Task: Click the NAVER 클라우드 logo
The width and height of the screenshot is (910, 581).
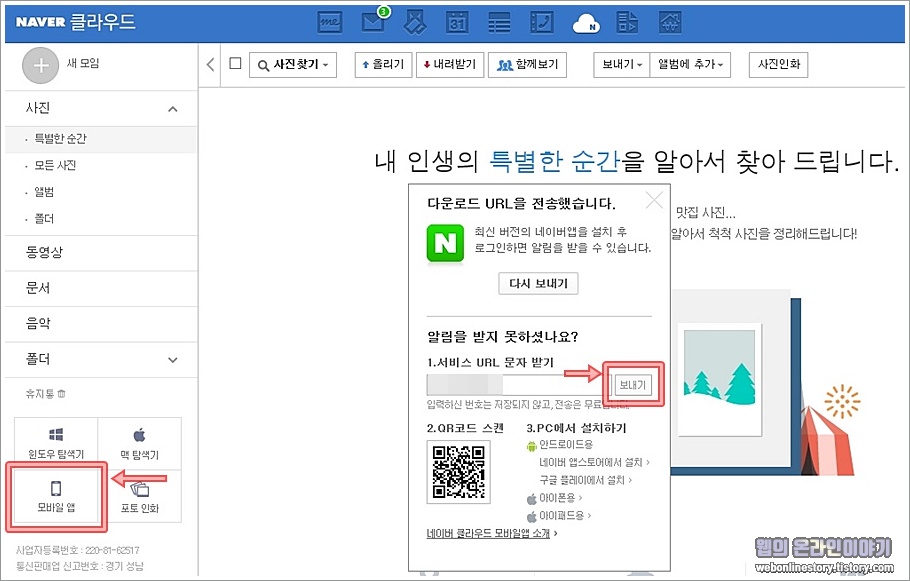Action: point(75,22)
